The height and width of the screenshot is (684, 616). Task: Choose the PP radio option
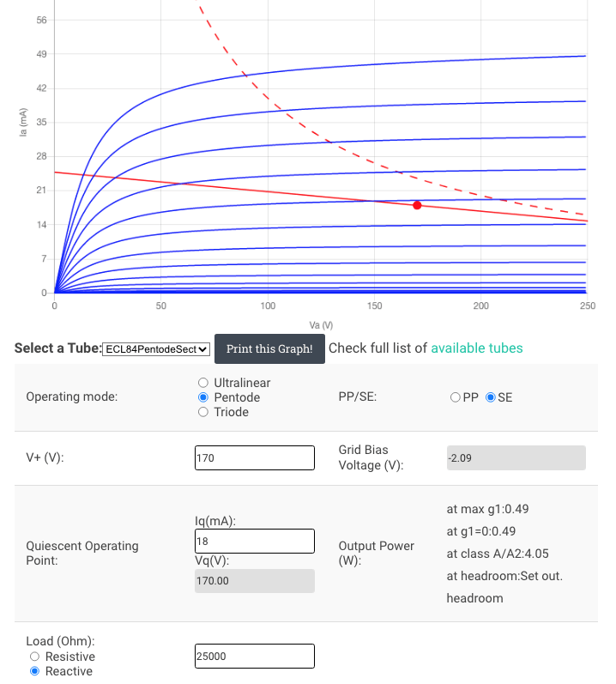coord(455,397)
